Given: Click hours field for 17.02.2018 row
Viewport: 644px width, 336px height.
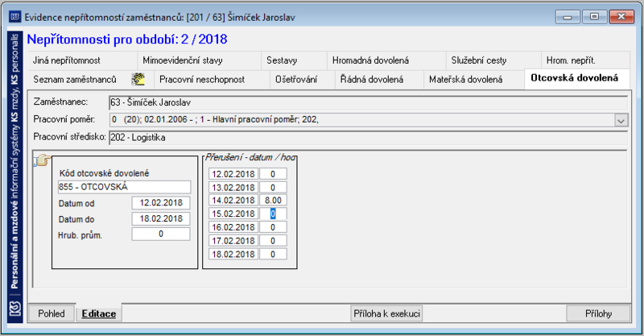Looking at the screenshot, I should (273, 241).
